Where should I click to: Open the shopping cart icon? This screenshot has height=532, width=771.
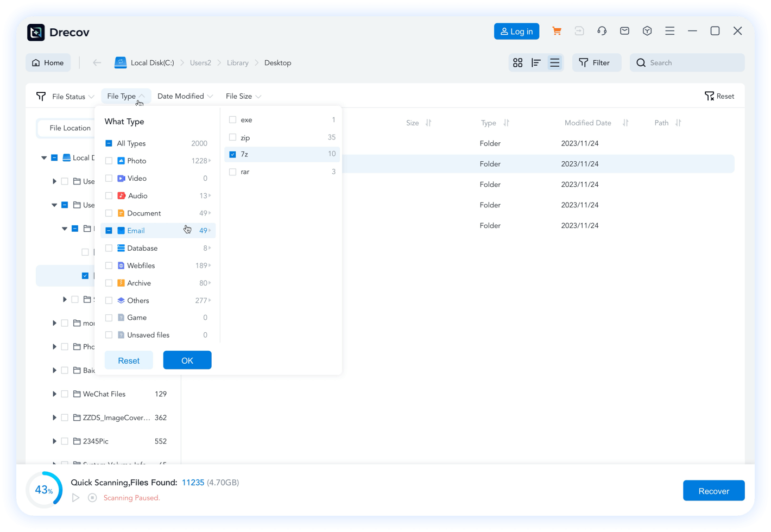(557, 31)
